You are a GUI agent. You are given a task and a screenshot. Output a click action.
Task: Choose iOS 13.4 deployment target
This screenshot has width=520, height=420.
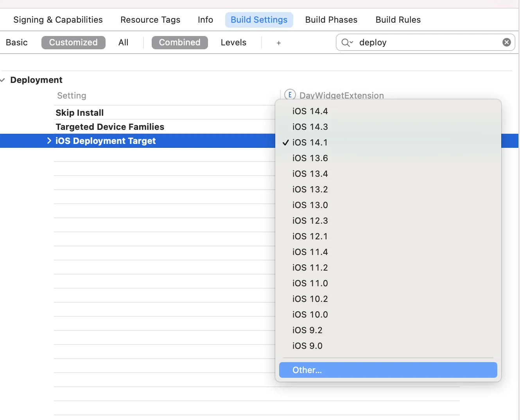click(x=388, y=174)
